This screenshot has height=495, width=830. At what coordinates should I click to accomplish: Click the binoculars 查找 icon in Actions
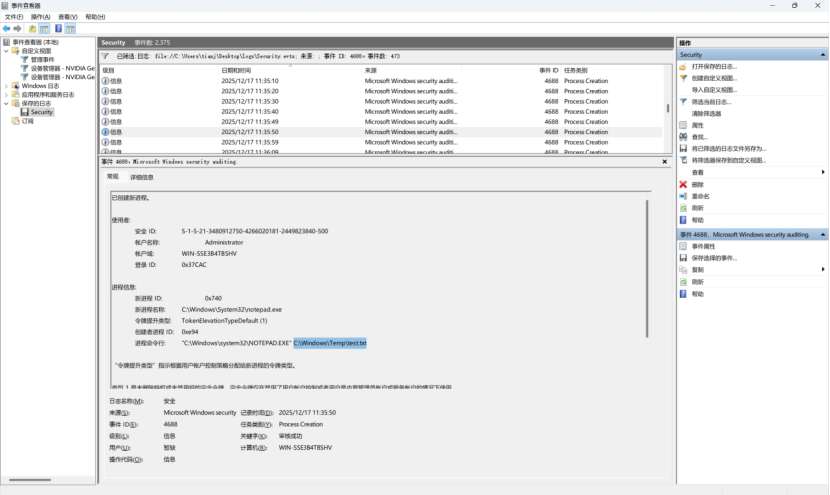(684, 137)
